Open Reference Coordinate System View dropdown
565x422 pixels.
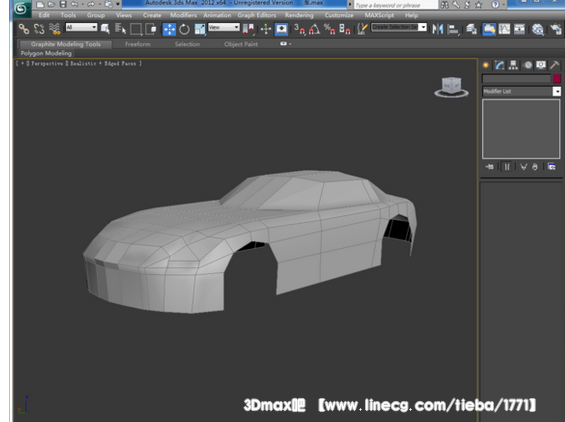[223, 27]
